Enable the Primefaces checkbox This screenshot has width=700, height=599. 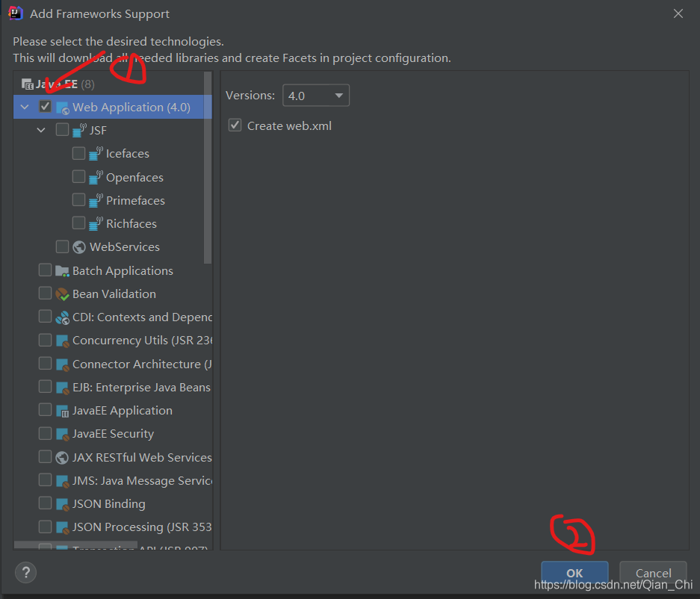pos(78,199)
